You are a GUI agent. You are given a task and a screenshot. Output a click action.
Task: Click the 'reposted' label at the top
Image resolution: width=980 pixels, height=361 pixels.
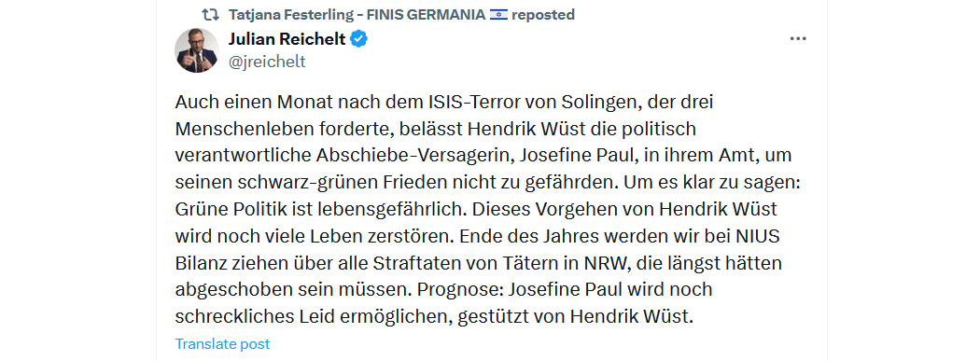coord(543,14)
